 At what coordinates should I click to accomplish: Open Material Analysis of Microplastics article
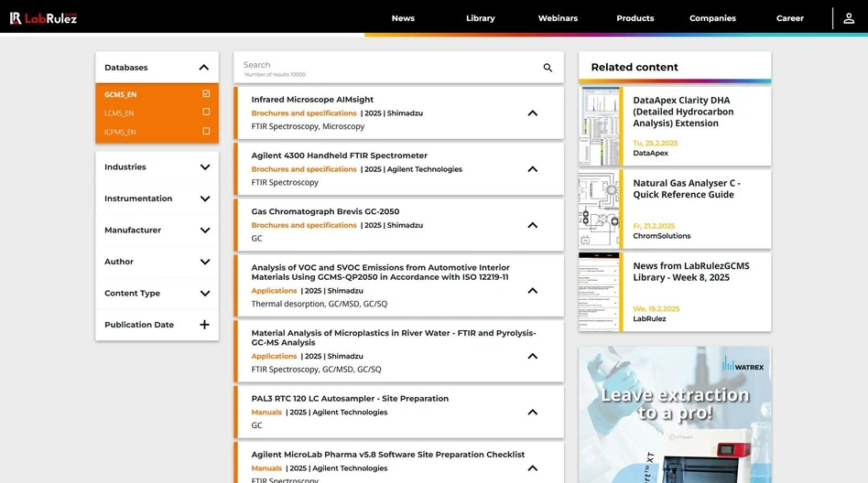pyautogui.click(x=394, y=338)
